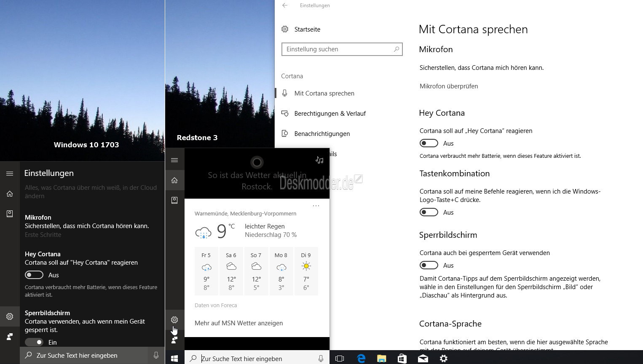Screen dimensions: 643x364
Task: Click magnifier icon in Redstone 3 taskbar search
Action: tap(193, 359)
